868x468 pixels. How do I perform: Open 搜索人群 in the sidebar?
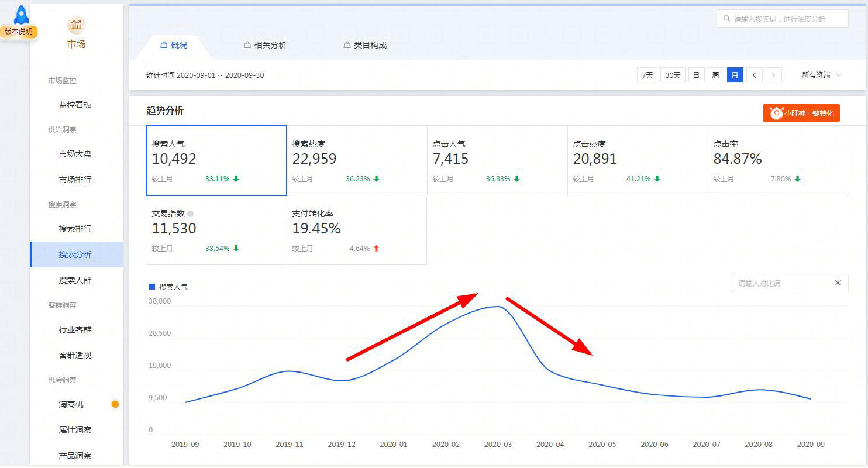77,280
